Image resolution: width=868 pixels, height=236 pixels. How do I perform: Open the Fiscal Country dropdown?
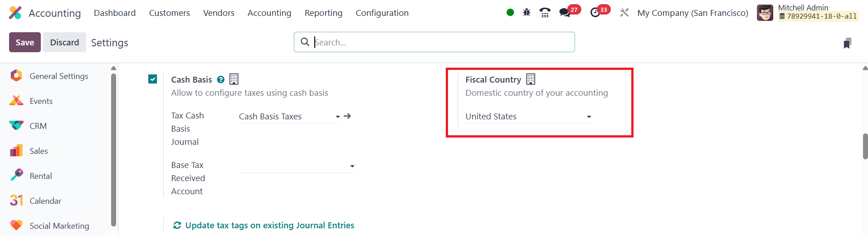coord(589,117)
